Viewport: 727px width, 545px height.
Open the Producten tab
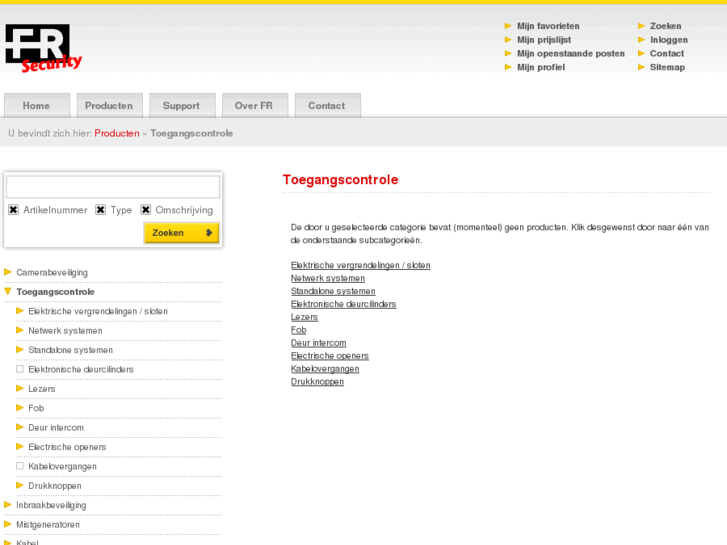(109, 105)
